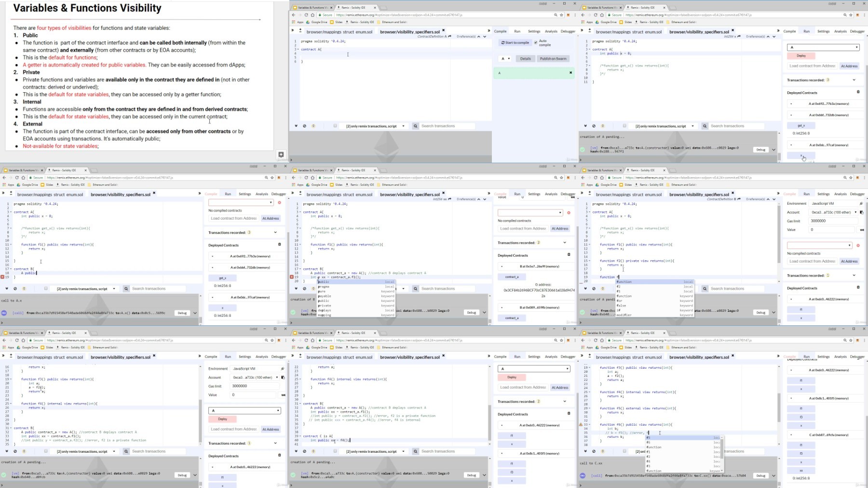Close the visibility_specifiers.sol editor tab in the top-center frame
The height and width of the screenshot is (488, 868).
(x=443, y=30)
